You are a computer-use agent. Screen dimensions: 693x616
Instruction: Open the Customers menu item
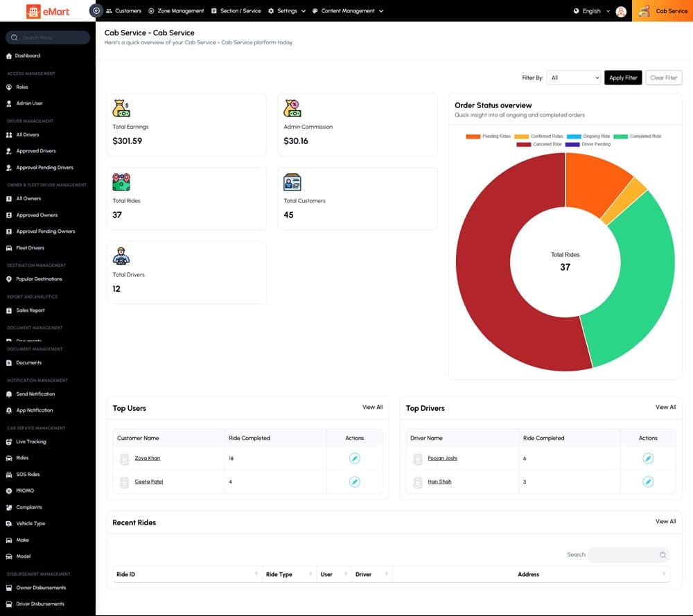click(x=123, y=11)
